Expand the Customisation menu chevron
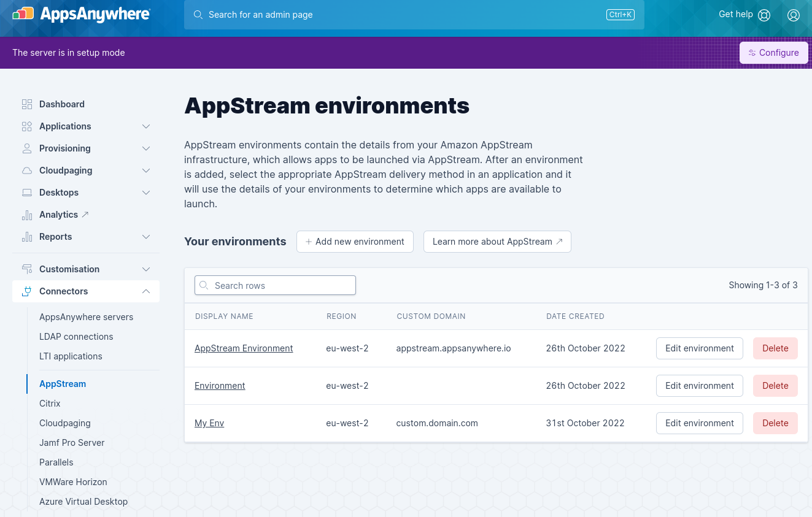Image resolution: width=812 pixels, height=517 pixels. [146, 269]
